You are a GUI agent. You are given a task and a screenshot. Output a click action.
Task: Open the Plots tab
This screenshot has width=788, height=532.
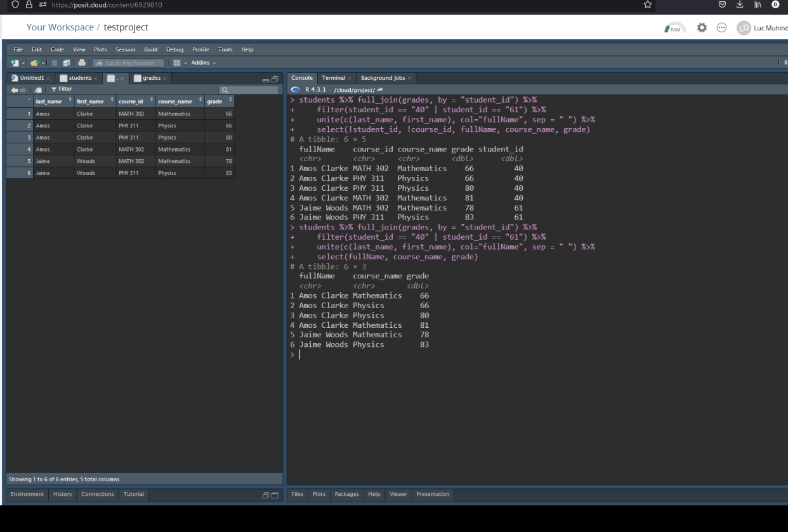tap(318, 494)
